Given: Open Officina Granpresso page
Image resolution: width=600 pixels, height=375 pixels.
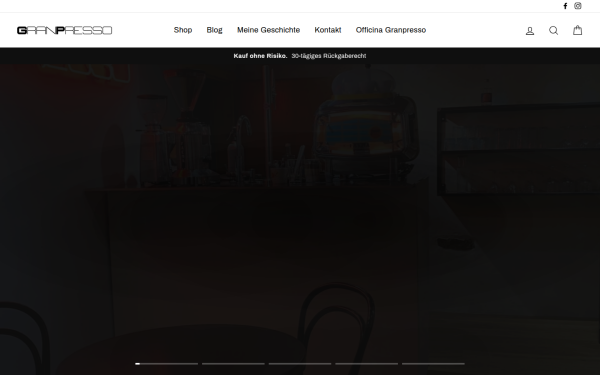Looking at the screenshot, I should pos(391,30).
